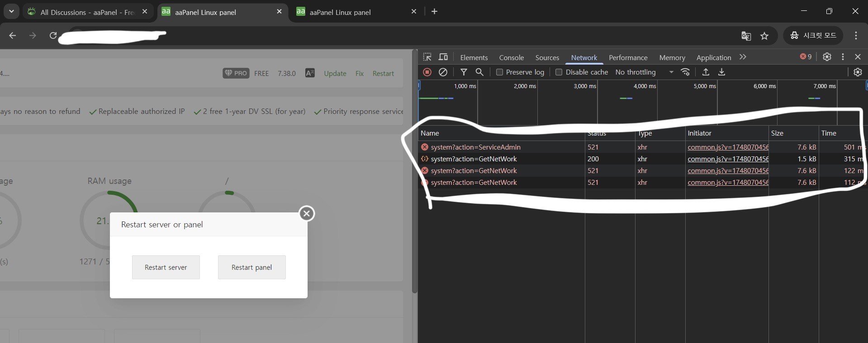The height and width of the screenshot is (343, 868).
Task: Toggle the device toolbar icon
Action: 443,57
